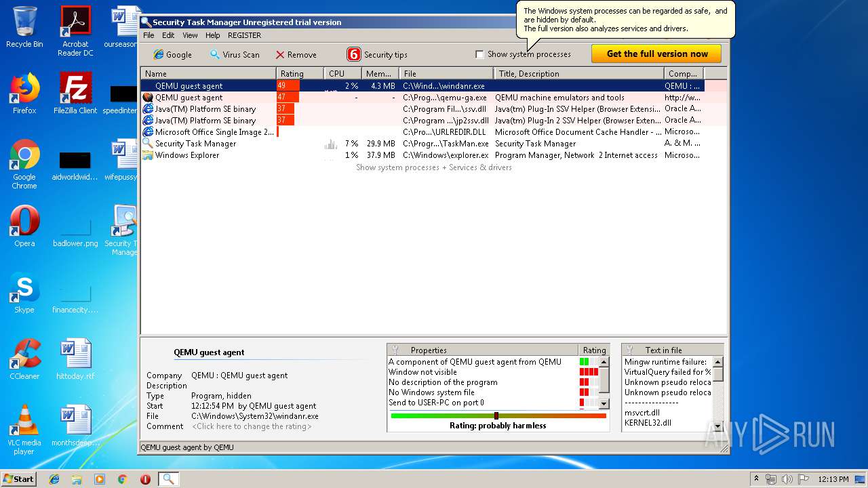Open Acrobat Reader DC desktop icon
The width and height of the screenshot is (868, 488).
click(75, 30)
